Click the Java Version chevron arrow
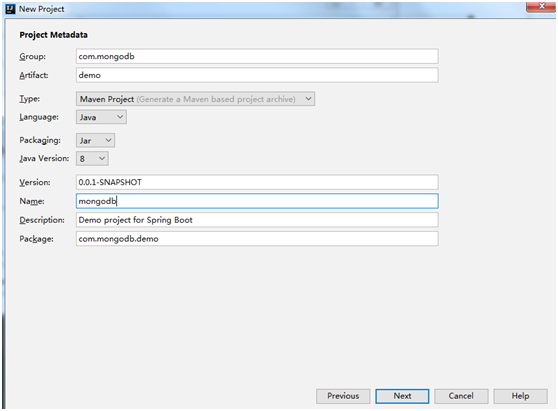The height and width of the screenshot is (411, 558). click(x=102, y=158)
